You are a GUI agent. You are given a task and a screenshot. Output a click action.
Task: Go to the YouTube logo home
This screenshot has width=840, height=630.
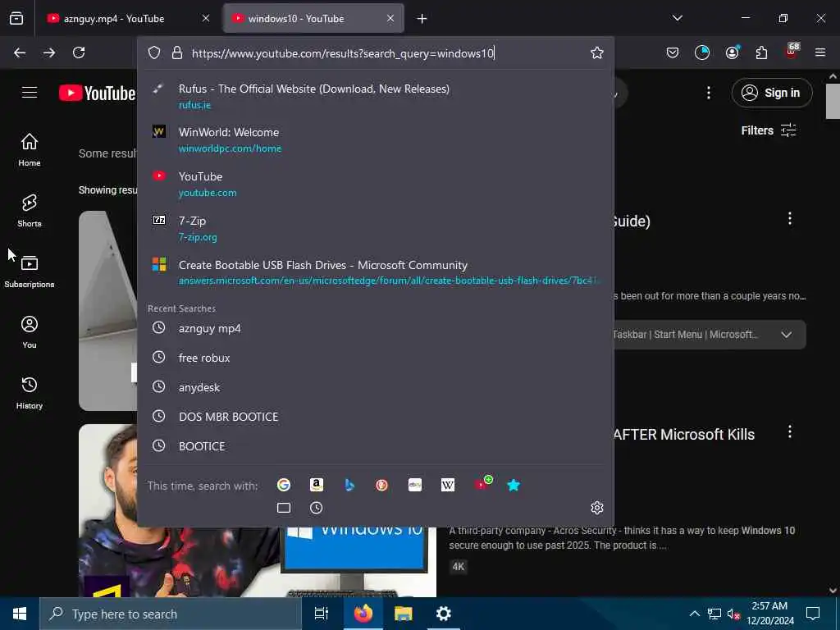coord(97,94)
